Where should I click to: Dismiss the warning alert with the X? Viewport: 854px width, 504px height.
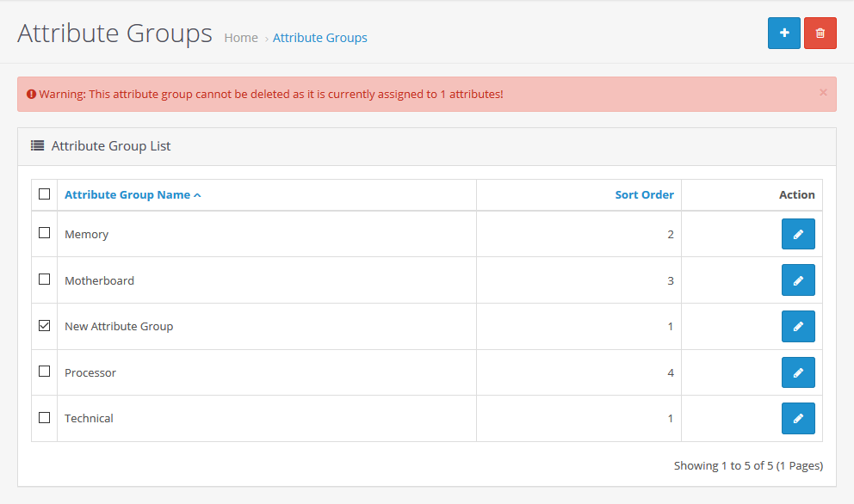click(x=823, y=93)
